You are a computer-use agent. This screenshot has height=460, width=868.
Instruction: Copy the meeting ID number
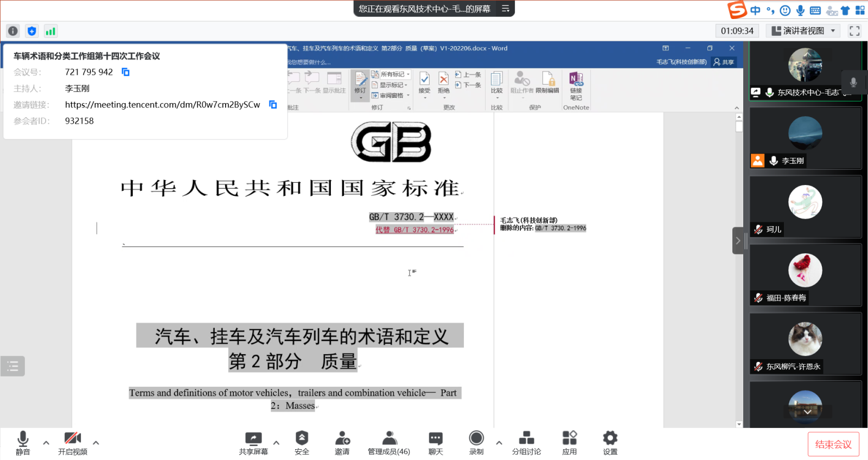pos(125,72)
